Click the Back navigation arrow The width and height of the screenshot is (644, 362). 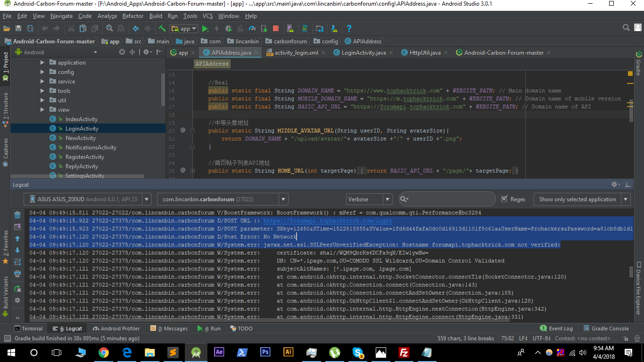[136, 29]
